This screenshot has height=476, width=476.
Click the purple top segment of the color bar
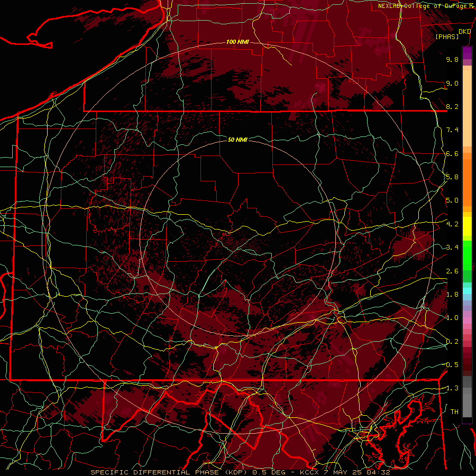coord(467,53)
